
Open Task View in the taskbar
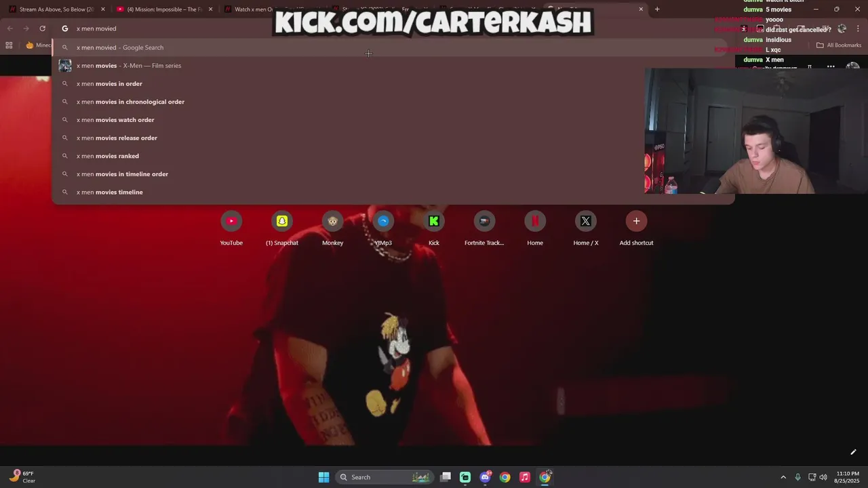[x=446, y=477]
